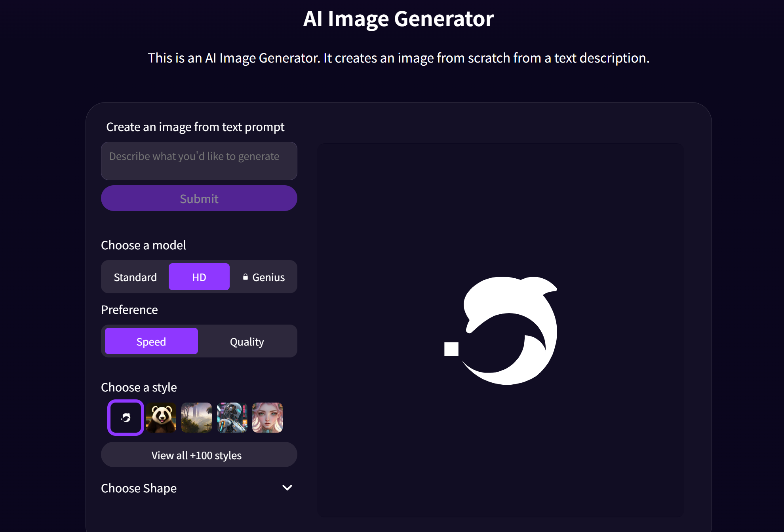Choose the Genius model tab
Screen dimensions: 784x532
coord(264,277)
